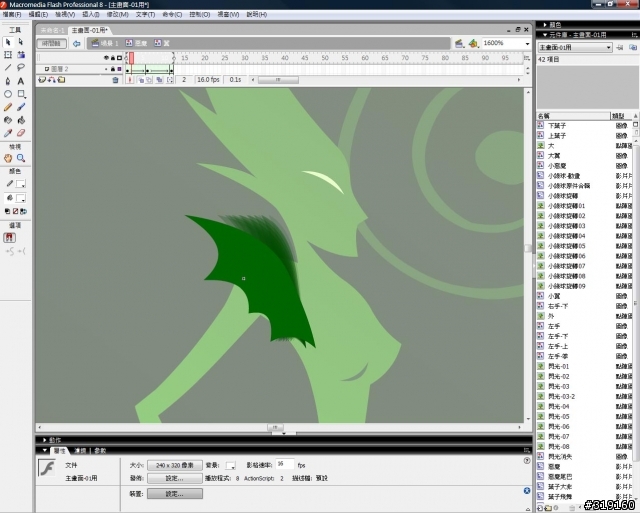Switch to the 參數 parameters tab

coord(100,451)
